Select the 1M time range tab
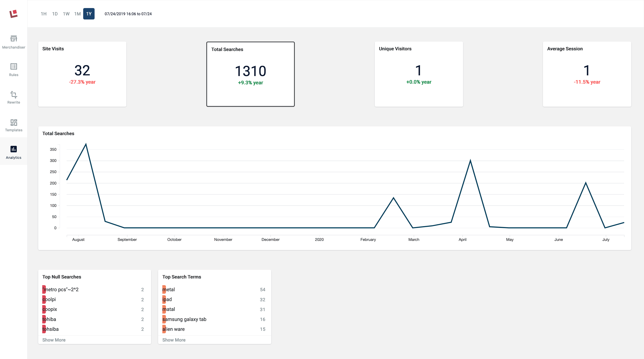 click(78, 14)
